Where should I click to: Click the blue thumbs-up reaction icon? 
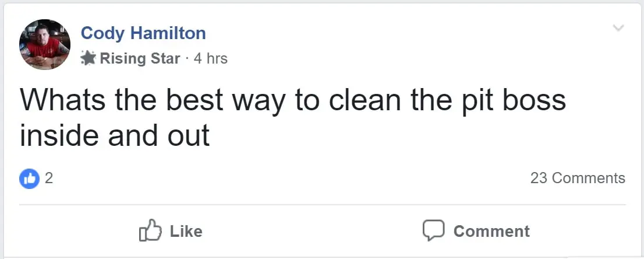coord(29,178)
